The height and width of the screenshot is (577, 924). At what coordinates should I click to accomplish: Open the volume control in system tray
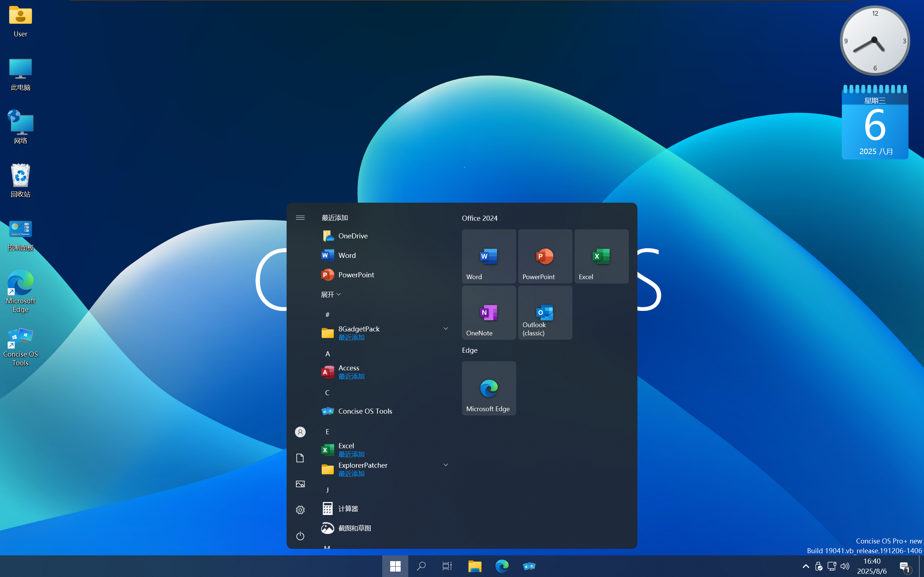[x=845, y=566]
